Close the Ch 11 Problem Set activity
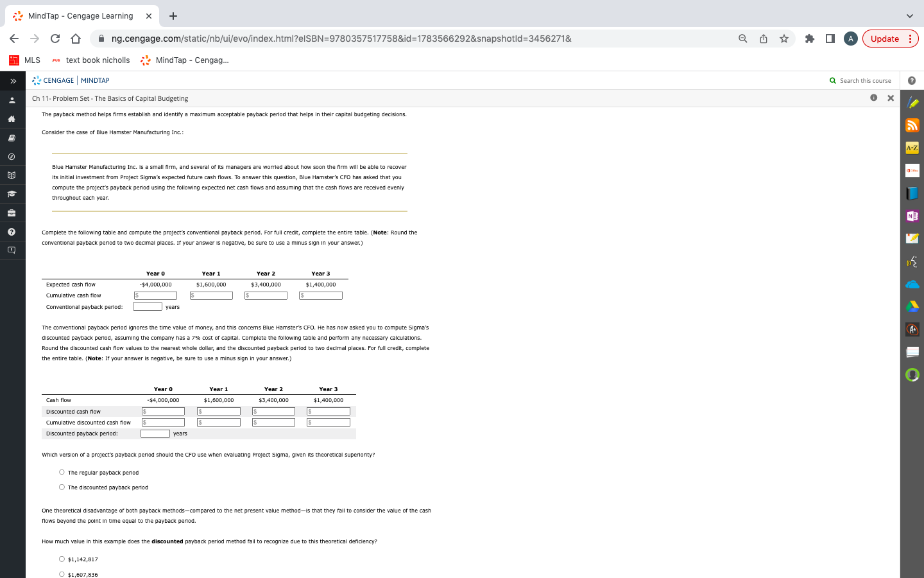 tap(891, 98)
